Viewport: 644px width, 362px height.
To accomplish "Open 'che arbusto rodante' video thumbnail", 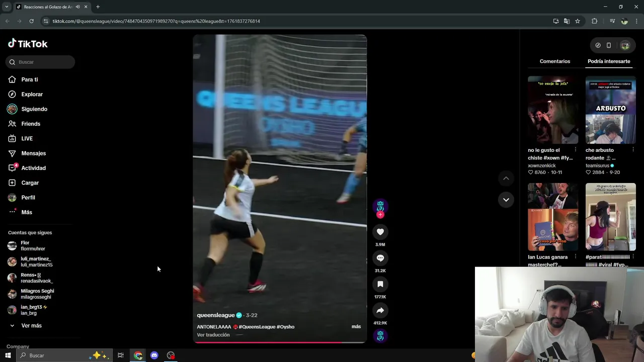I will (610, 110).
